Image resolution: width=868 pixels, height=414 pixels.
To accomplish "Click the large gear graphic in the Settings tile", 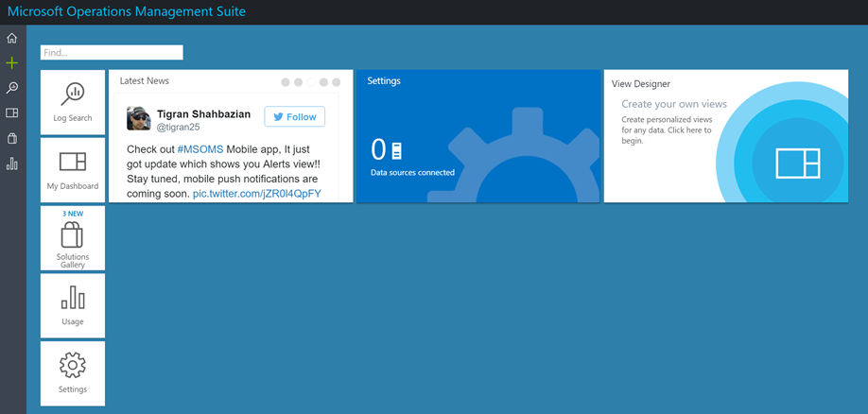I will click(x=514, y=156).
